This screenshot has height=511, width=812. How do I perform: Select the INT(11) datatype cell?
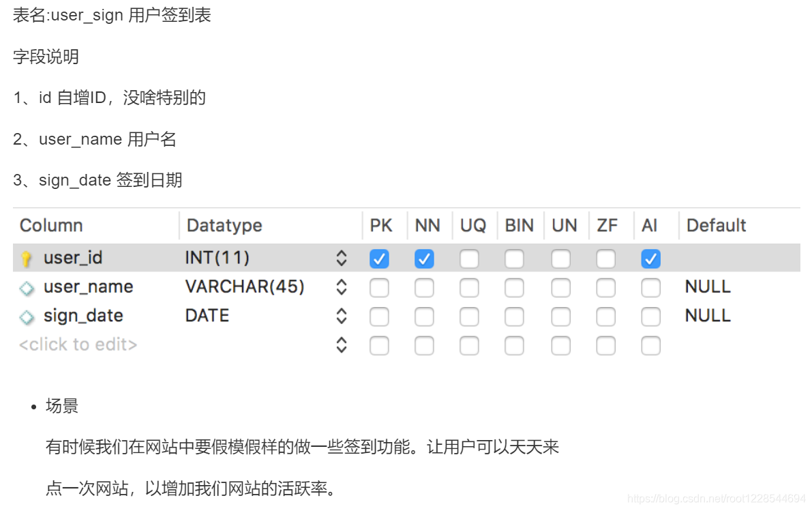pyautogui.click(x=217, y=258)
